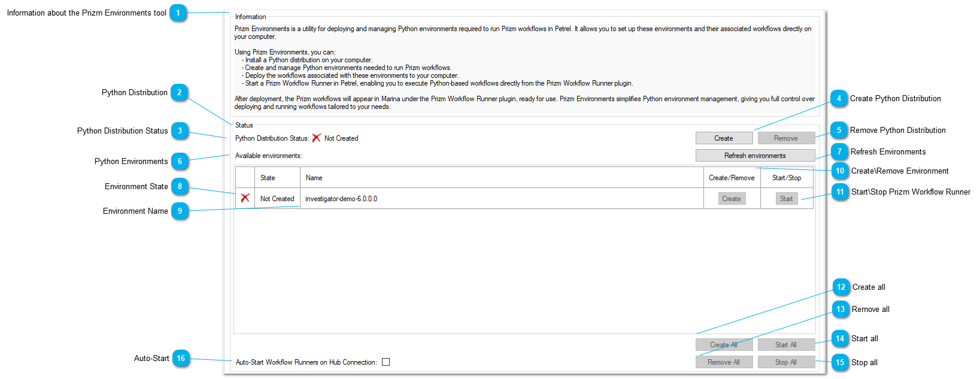980x379 pixels.
Task: Click the Create All button
Action: [x=724, y=345]
